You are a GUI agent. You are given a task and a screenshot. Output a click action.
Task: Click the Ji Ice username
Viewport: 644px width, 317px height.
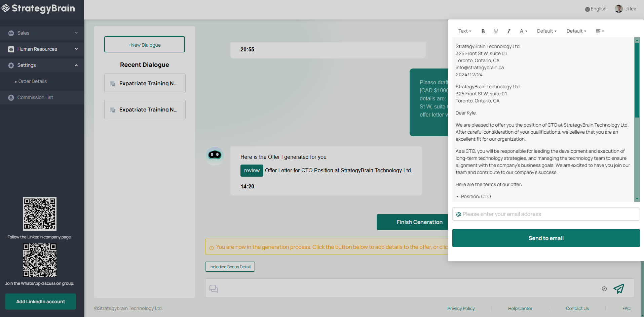tap(631, 9)
